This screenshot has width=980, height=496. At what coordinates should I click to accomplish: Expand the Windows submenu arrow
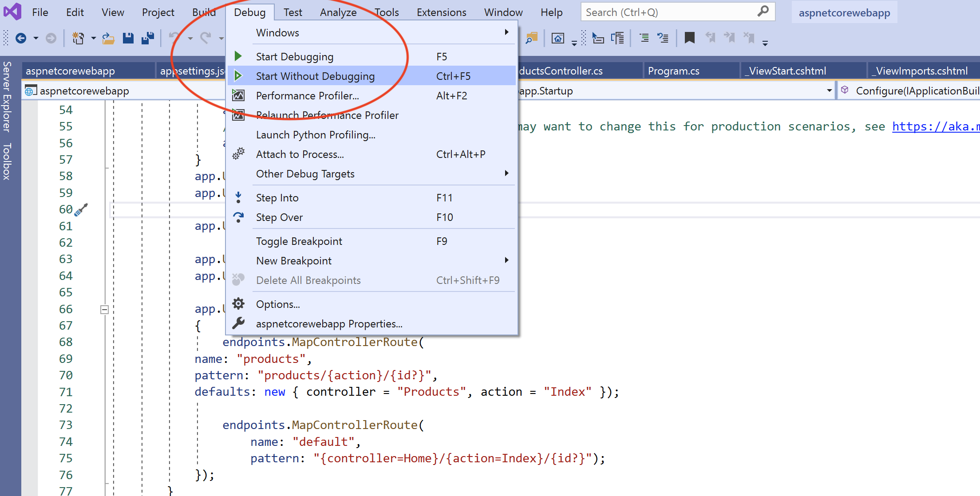(x=506, y=32)
